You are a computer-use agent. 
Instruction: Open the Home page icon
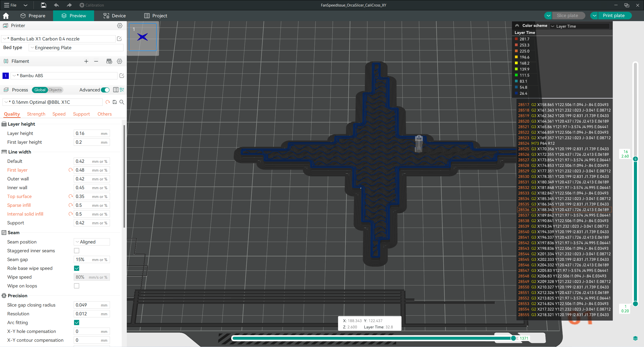click(6, 16)
